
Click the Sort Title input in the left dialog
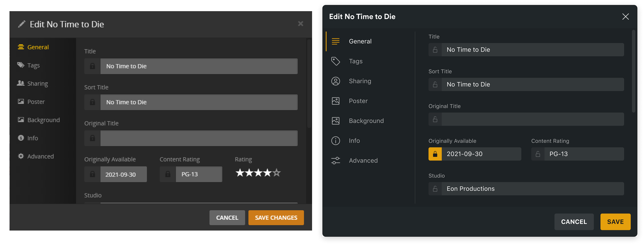[x=199, y=102]
